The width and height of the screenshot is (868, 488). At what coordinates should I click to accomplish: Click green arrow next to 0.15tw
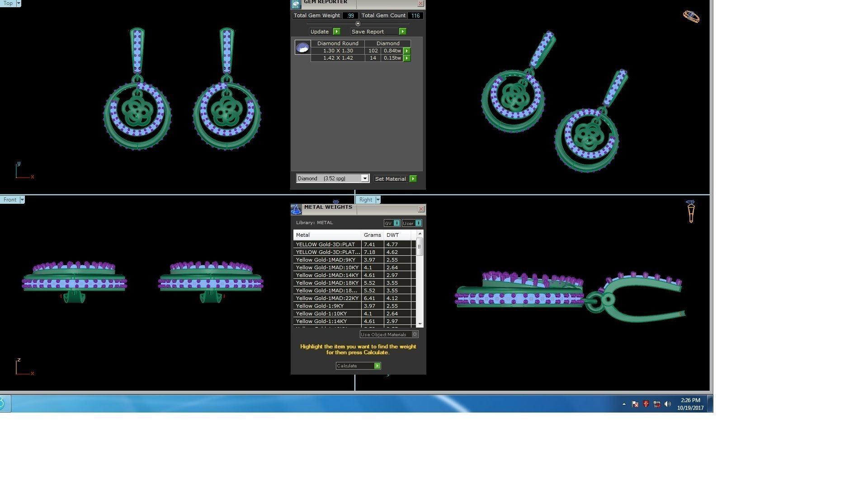coord(407,58)
